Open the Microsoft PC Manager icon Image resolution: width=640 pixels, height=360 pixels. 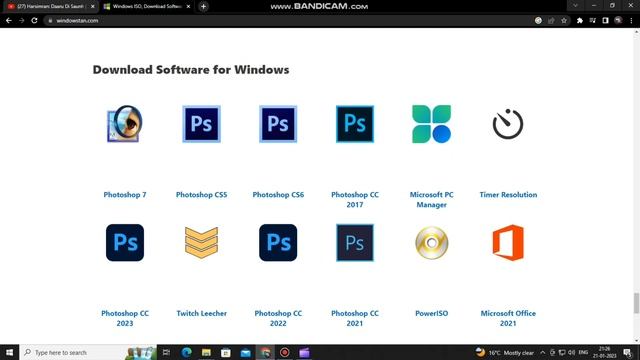click(x=431, y=124)
